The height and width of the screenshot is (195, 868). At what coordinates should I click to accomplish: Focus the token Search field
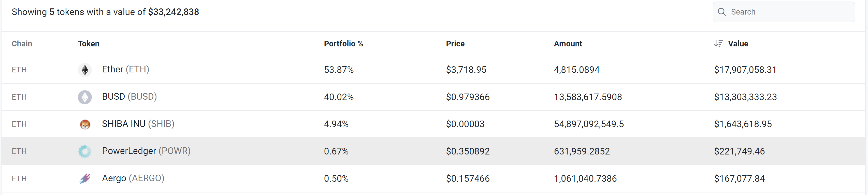point(788,12)
